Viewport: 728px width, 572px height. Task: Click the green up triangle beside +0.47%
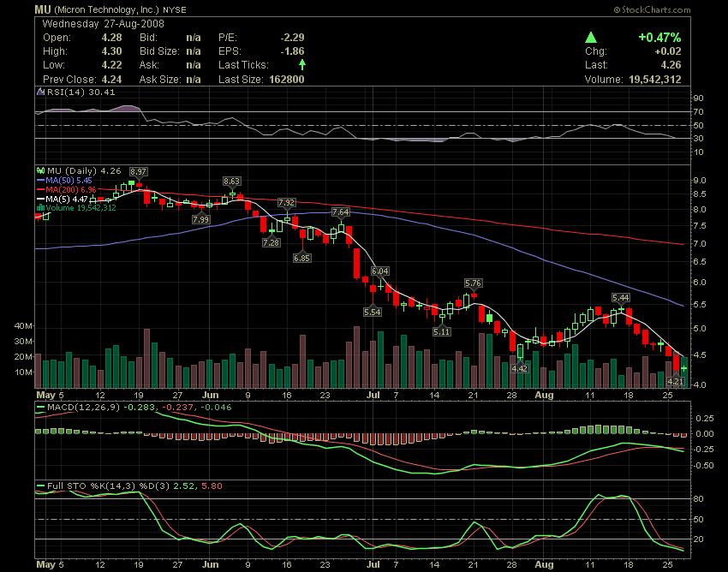(x=591, y=38)
